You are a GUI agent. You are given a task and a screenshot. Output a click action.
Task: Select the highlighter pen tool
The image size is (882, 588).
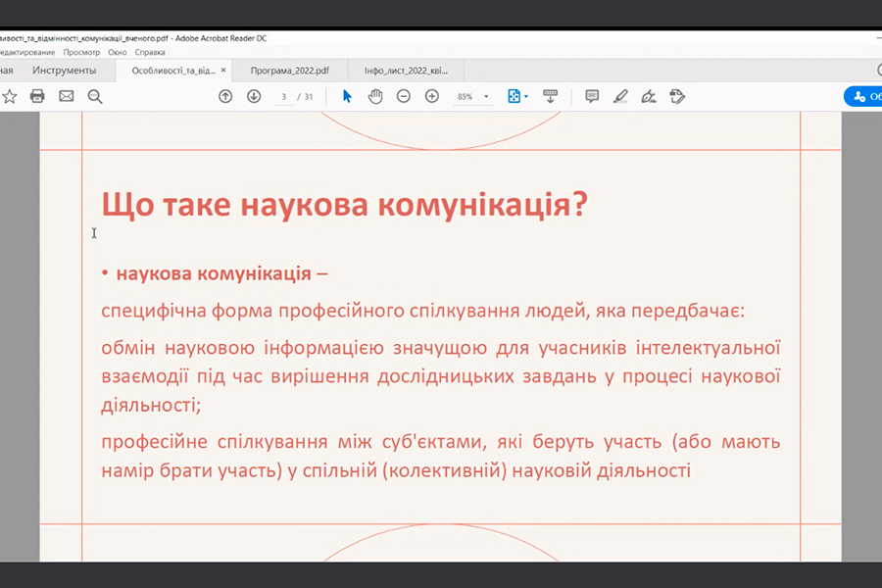click(x=619, y=96)
